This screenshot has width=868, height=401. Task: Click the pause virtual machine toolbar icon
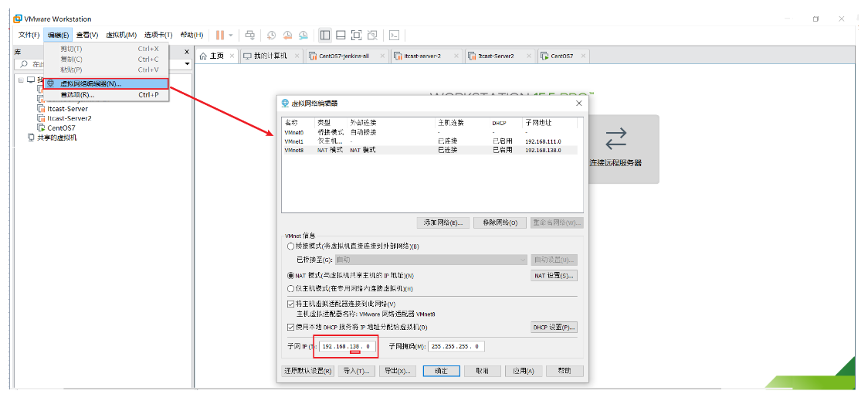(x=220, y=35)
